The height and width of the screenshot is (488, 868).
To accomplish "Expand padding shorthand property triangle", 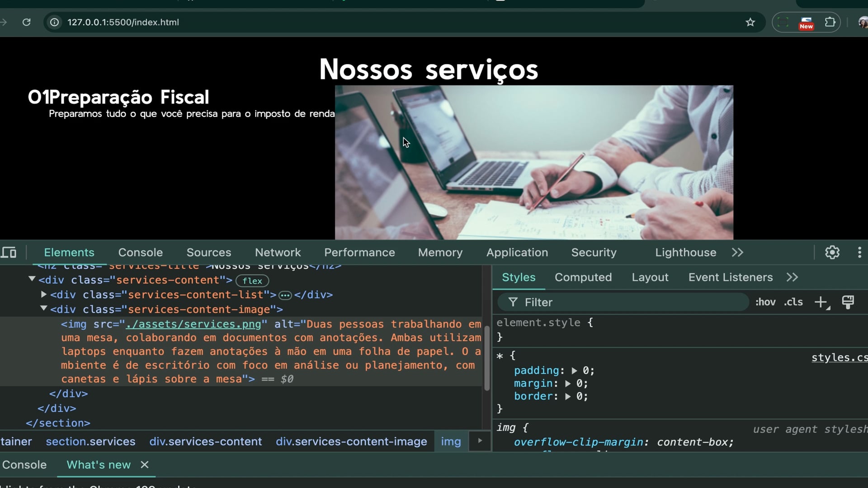I will pyautogui.click(x=574, y=371).
